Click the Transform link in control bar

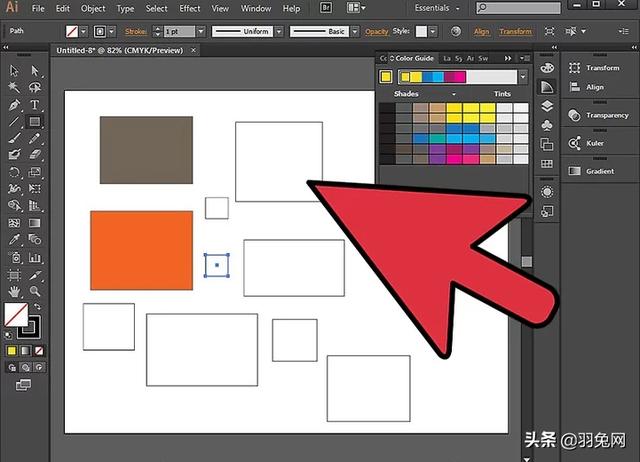click(x=515, y=31)
